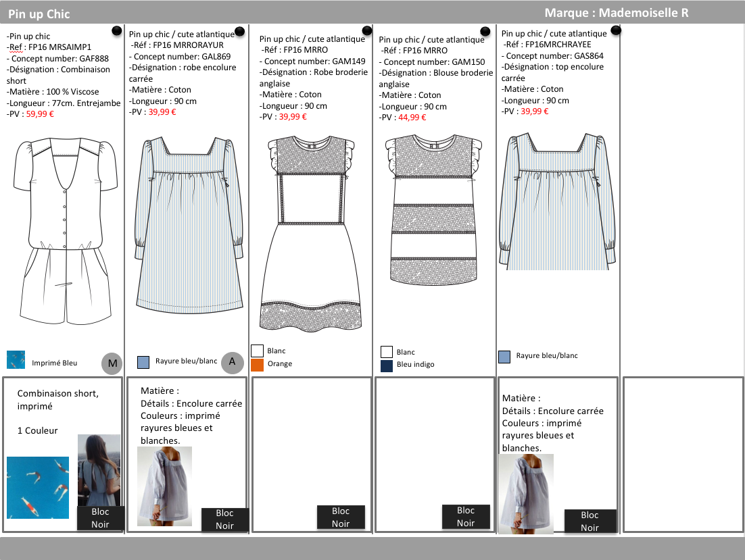Click the Marque : Mademoiselle R header
The width and height of the screenshot is (745, 560).
point(617,13)
